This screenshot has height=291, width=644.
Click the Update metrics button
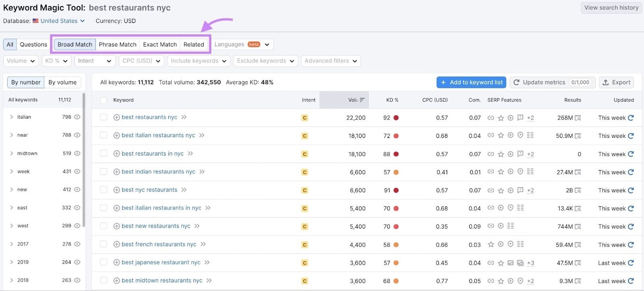552,82
